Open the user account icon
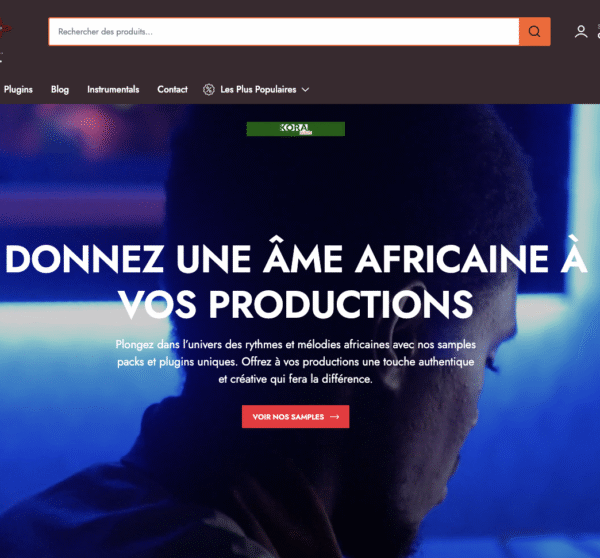This screenshot has height=558, width=600. 581,31
